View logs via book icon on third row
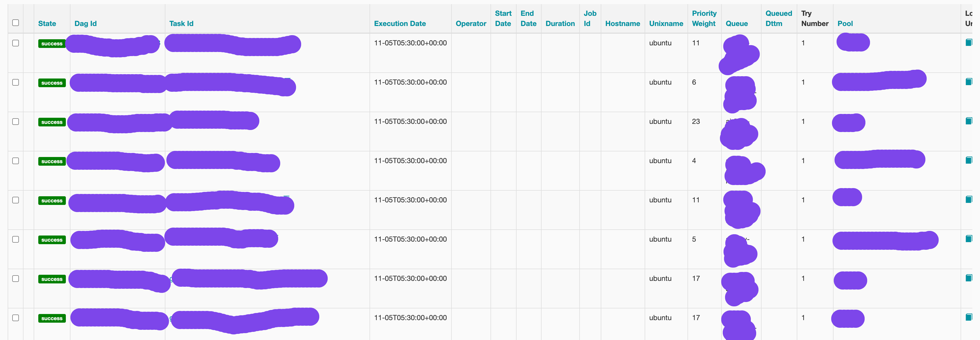 pyautogui.click(x=969, y=120)
